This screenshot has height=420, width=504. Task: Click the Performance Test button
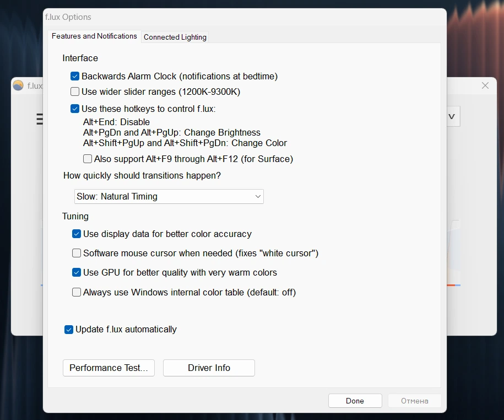109,368
